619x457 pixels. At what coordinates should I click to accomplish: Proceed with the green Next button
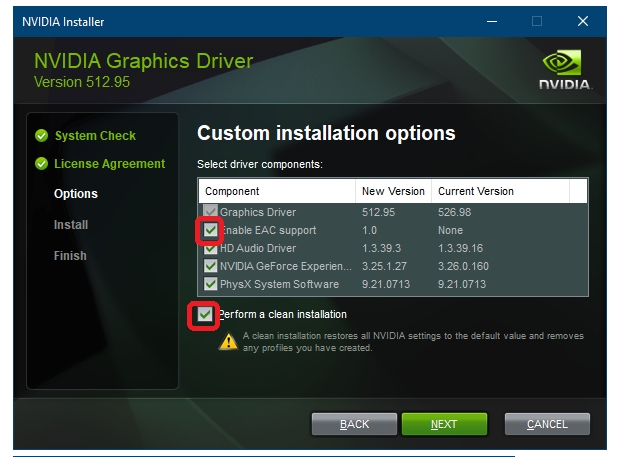click(x=444, y=424)
